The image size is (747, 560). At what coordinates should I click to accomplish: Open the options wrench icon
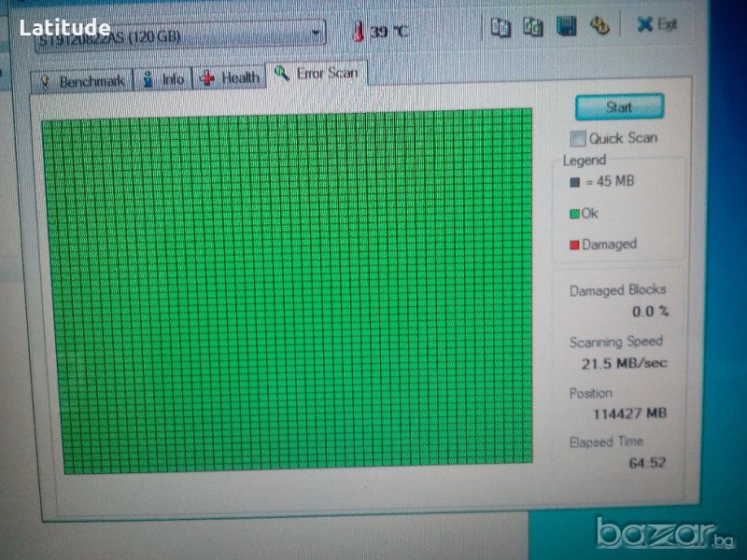[599, 27]
